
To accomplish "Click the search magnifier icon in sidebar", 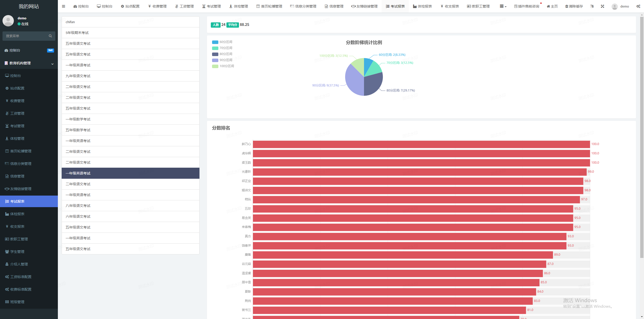I will (x=50, y=36).
